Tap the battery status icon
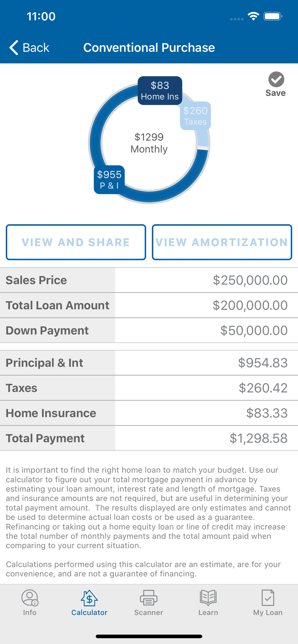The width and height of the screenshot is (298, 644). pyautogui.click(x=273, y=16)
